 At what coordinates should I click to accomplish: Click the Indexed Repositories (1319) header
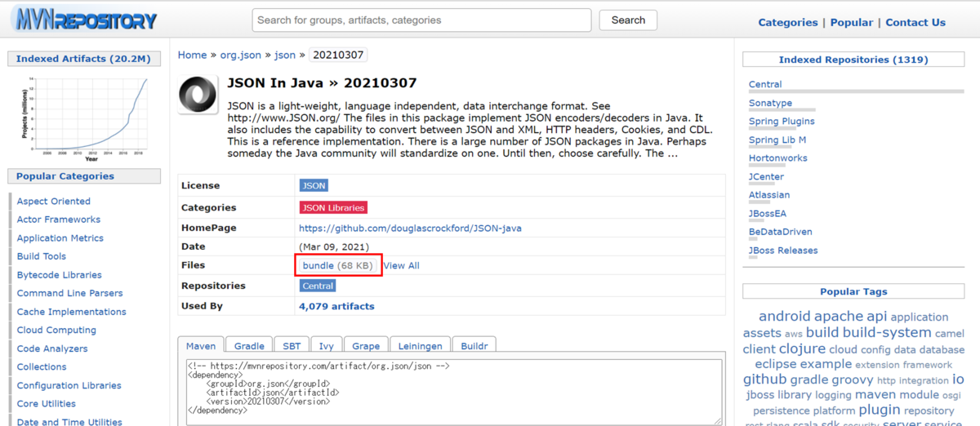pos(853,59)
